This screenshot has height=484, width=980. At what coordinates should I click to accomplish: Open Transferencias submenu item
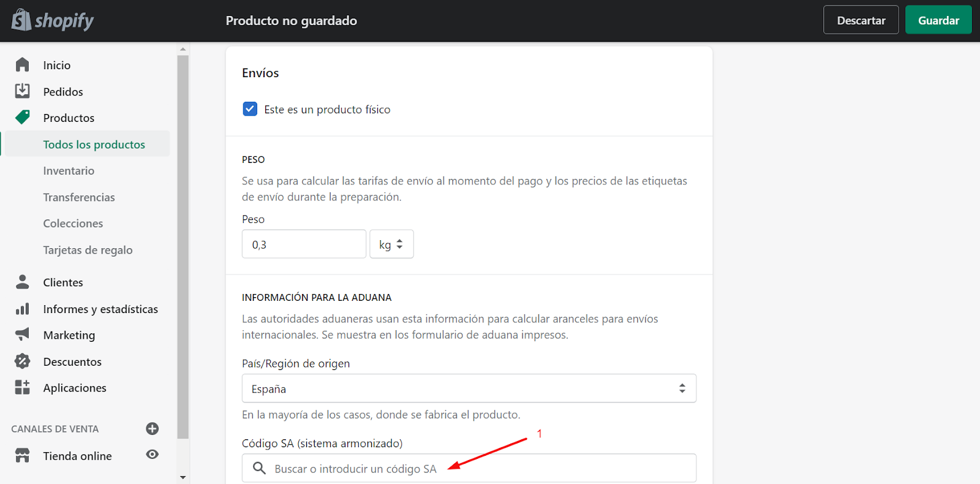(79, 197)
